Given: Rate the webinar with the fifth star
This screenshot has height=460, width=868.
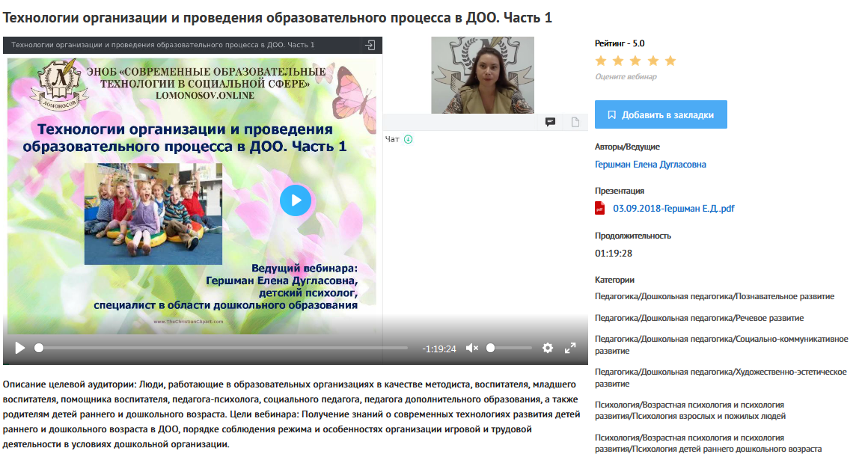Looking at the screenshot, I should coord(670,61).
